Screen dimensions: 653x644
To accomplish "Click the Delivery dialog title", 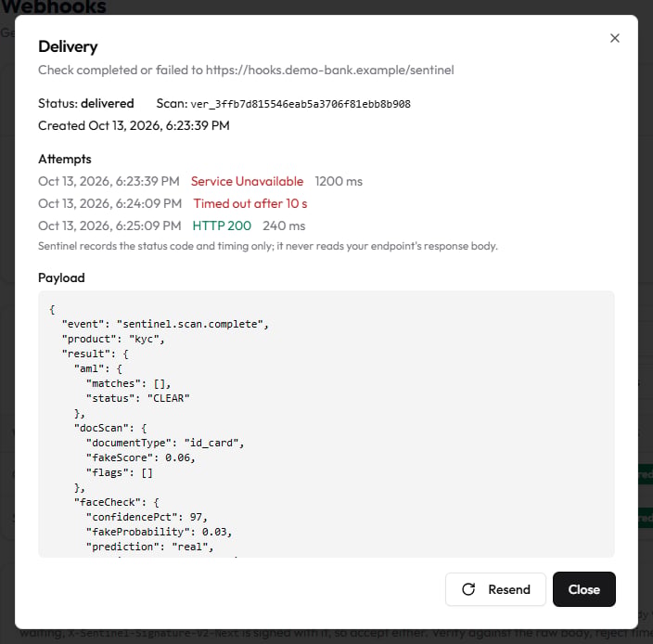I will pos(68,46).
